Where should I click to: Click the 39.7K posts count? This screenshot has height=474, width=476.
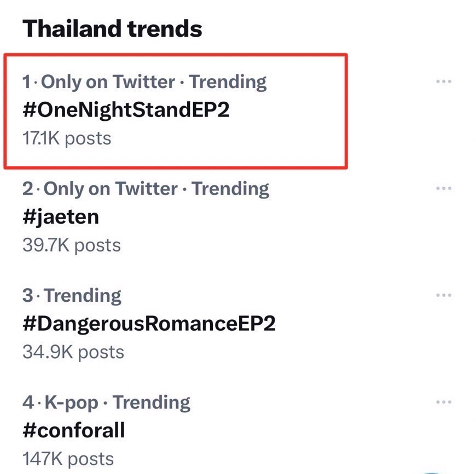coord(71,245)
